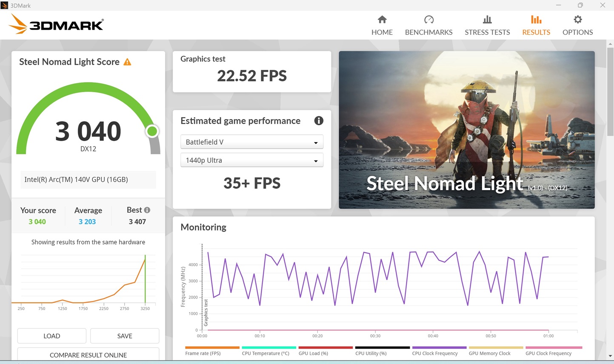Click the Options gear icon
This screenshot has width=614, height=364.
pos(577,20)
